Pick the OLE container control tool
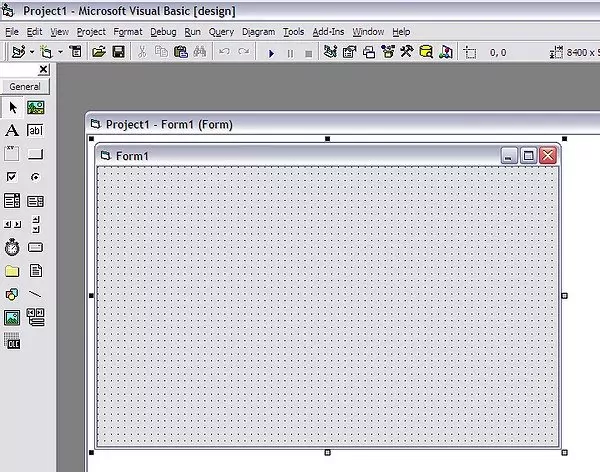Viewport: 600px width, 472px height. pyautogui.click(x=13, y=342)
